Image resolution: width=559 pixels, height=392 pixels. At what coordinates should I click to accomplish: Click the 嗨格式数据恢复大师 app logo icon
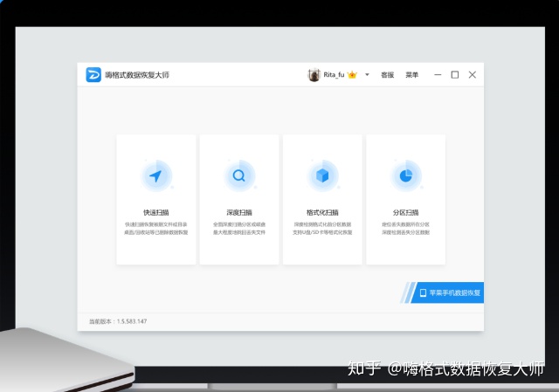click(93, 75)
